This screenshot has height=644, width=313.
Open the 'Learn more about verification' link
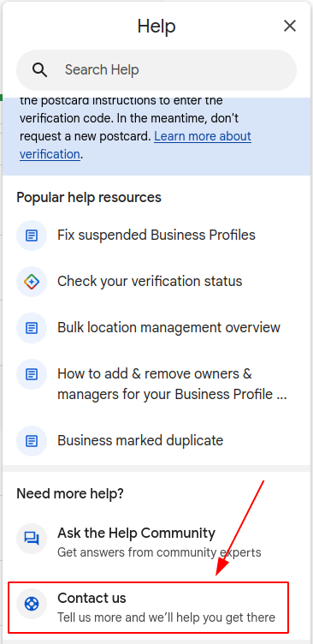(135, 145)
